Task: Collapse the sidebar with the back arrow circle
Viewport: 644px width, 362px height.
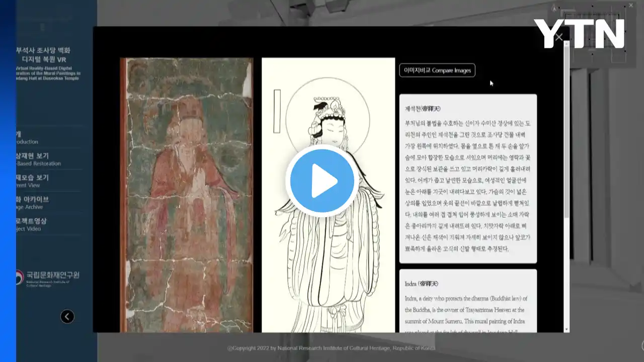Action: 67,316
